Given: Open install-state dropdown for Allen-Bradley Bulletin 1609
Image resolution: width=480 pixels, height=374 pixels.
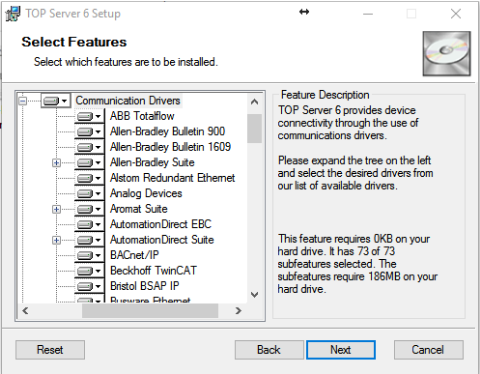Looking at the screenshot, I should point(89,147).
